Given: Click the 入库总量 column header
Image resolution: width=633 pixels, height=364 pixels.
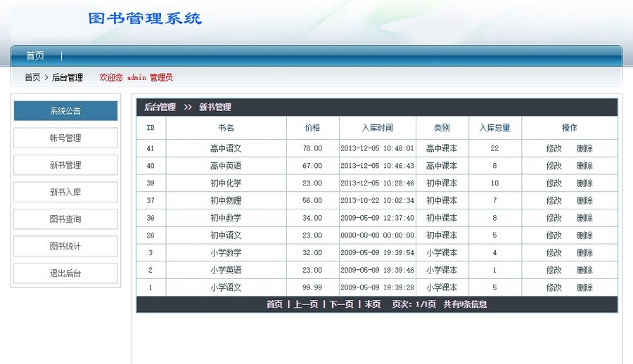Looking at the screenshot, I should click(495, 128).
